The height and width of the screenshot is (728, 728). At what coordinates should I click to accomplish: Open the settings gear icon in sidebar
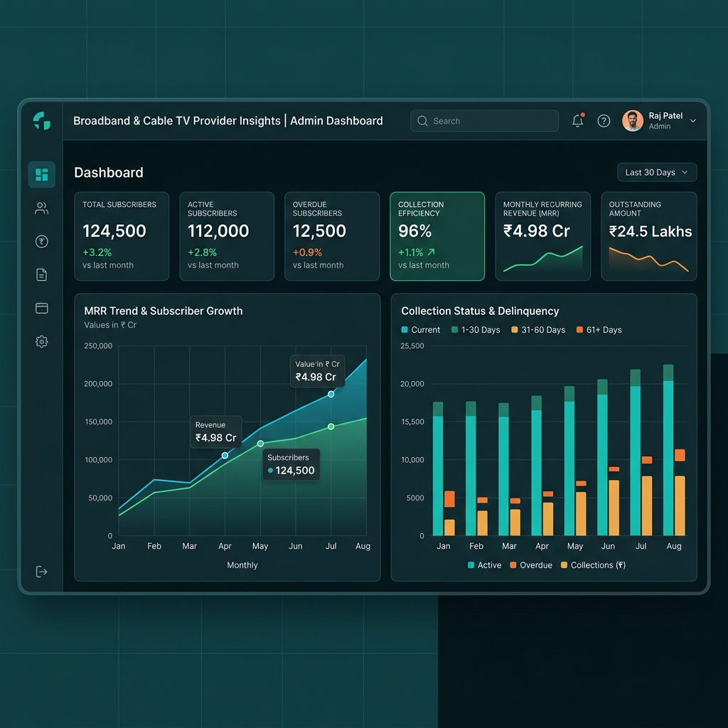(42, 342)
